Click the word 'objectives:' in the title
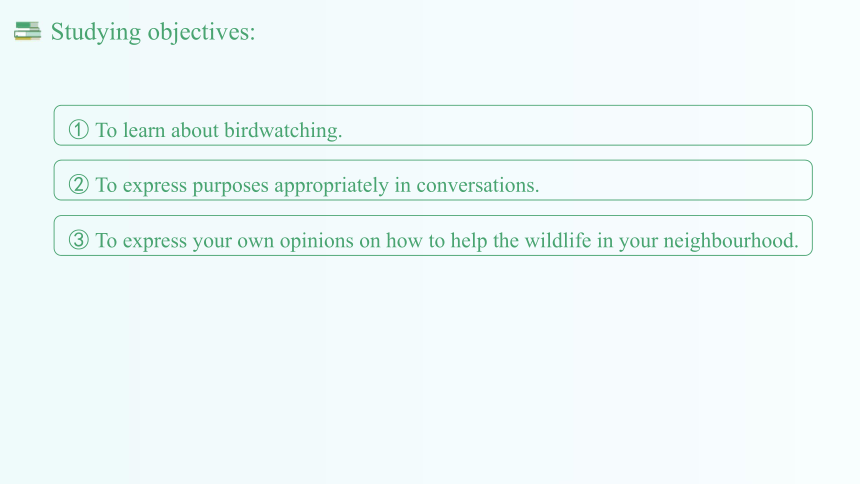Screen dimensions: 860x484 202,32
